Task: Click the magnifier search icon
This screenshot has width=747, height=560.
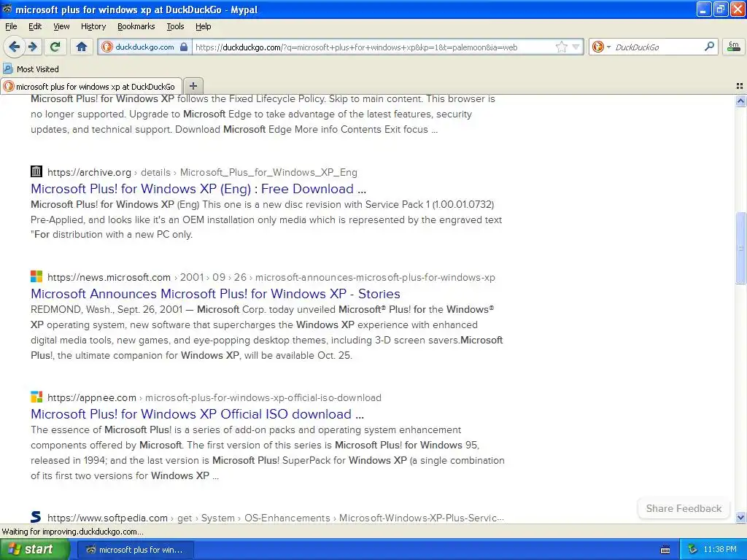Action: coord(709,47)
